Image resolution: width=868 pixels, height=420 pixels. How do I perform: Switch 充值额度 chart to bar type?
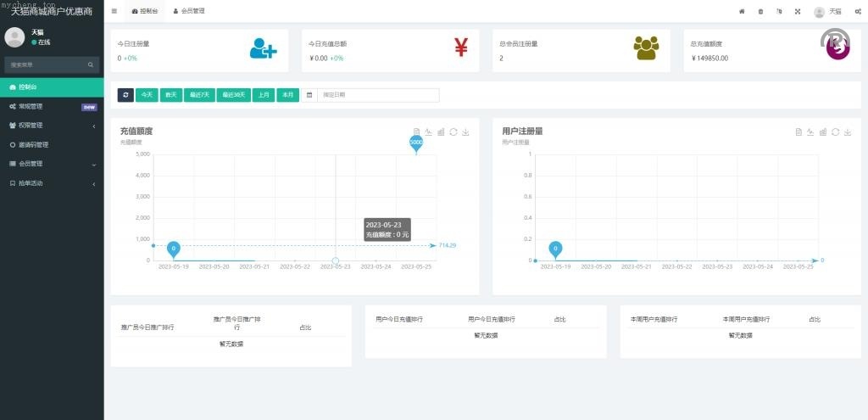[x=441, y=132]
